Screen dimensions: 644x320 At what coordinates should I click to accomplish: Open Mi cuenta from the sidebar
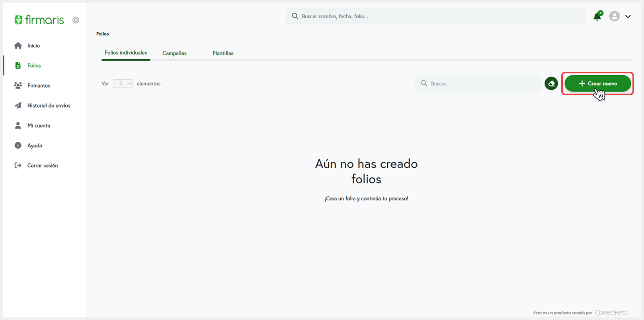(x=39, y=126)
